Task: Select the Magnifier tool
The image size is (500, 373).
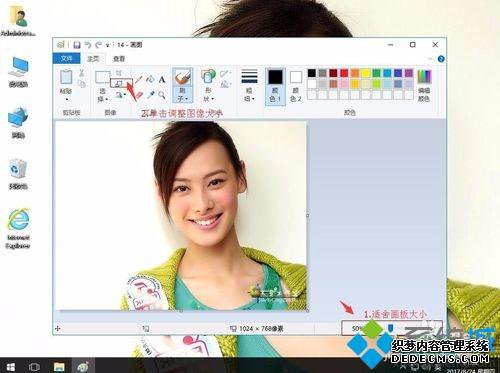Action: click(162, 95)
